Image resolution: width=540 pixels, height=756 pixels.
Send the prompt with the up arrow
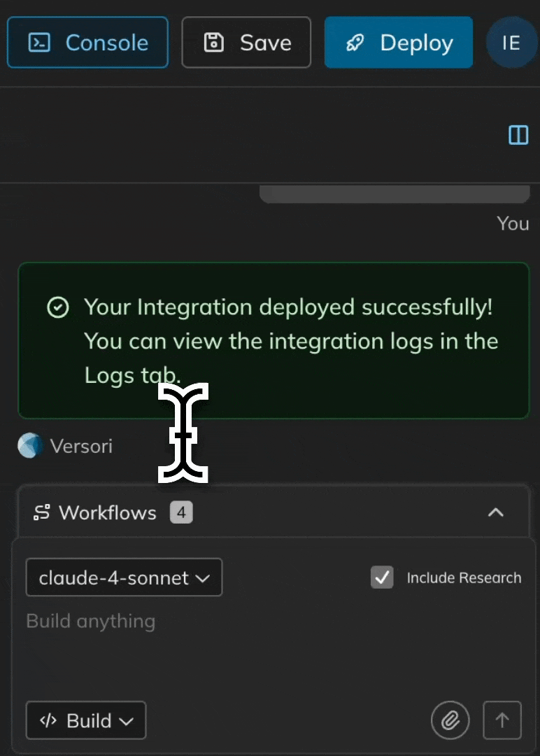pyautogui.click(x=502, y=720)
